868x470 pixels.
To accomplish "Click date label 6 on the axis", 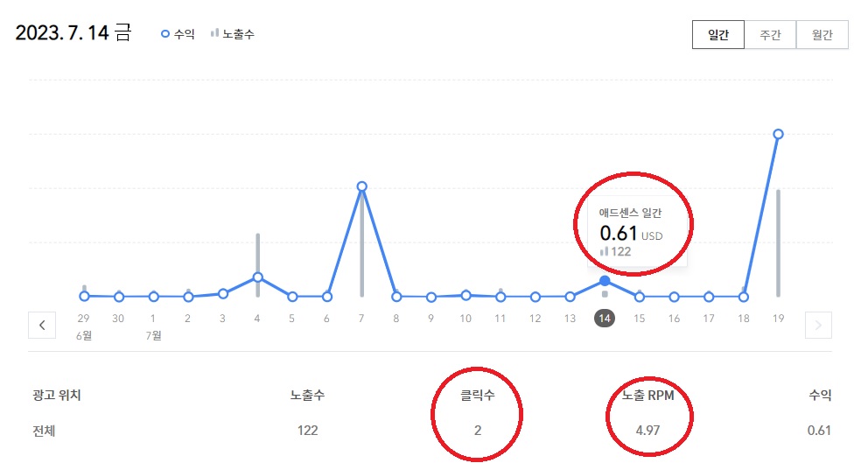I will (326, 319).
